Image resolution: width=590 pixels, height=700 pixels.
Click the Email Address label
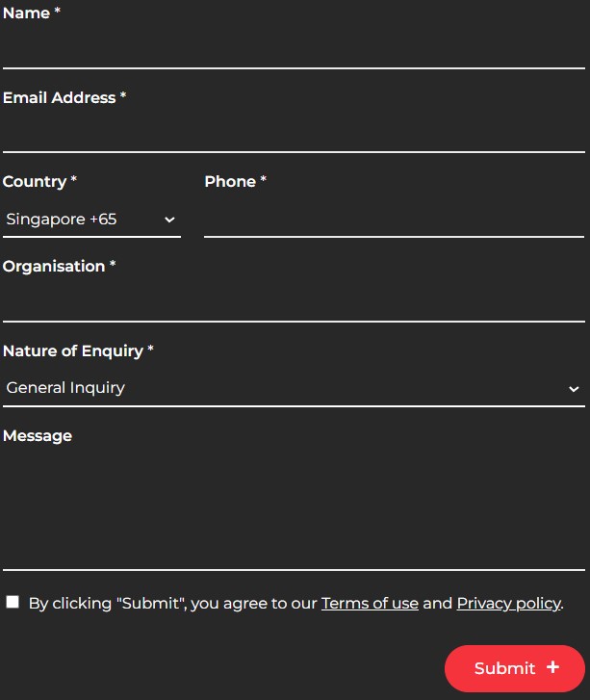pos(60,98)
